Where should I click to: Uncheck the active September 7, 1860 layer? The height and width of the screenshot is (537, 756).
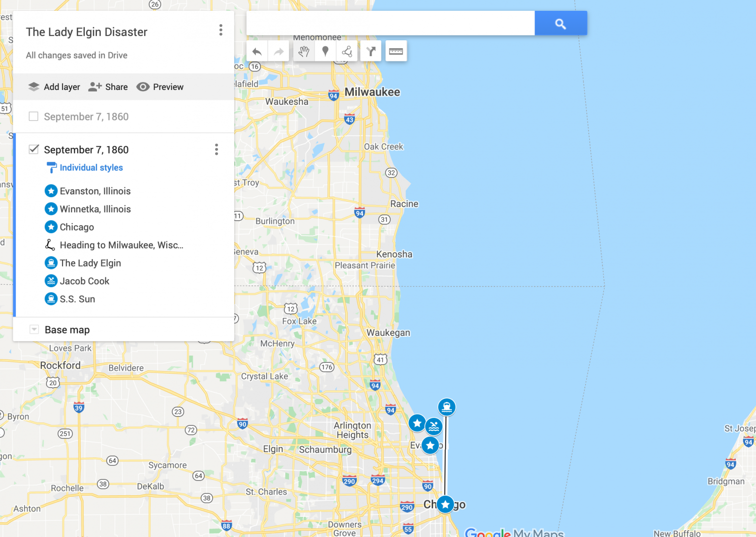pyautogui.click(x=33, y=149)
